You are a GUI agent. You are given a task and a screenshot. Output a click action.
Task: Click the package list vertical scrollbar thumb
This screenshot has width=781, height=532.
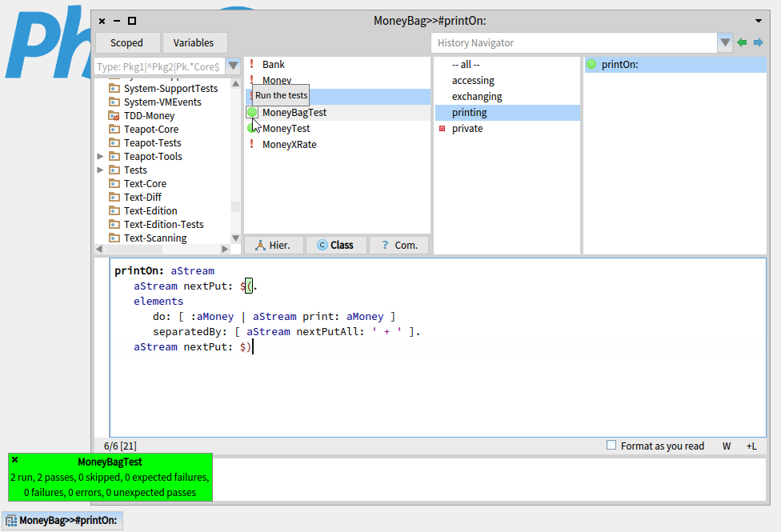click(x=235, y=206)
